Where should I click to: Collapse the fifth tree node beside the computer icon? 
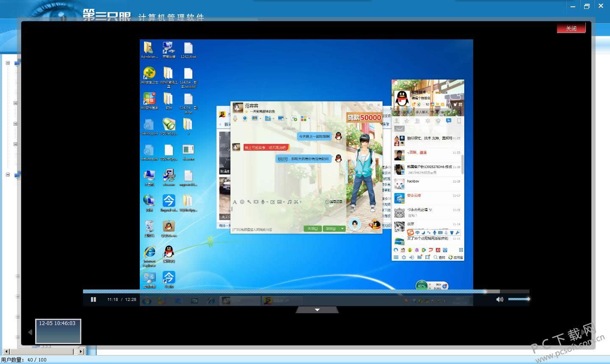coord(8,174)
